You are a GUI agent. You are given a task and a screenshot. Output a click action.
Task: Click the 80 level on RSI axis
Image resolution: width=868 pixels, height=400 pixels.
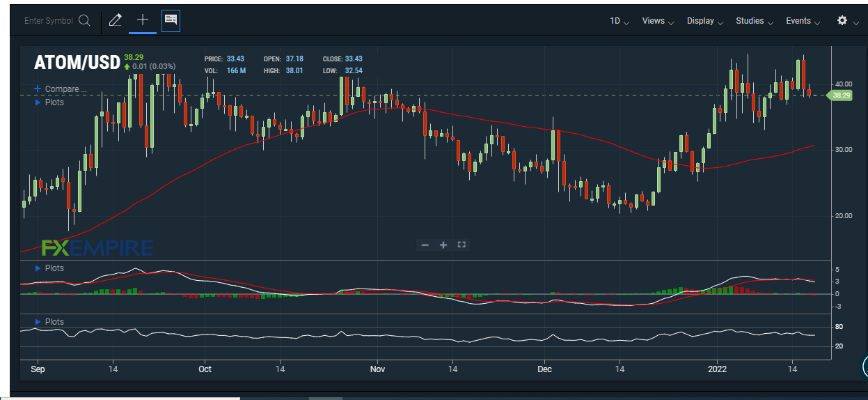point(839,327)
